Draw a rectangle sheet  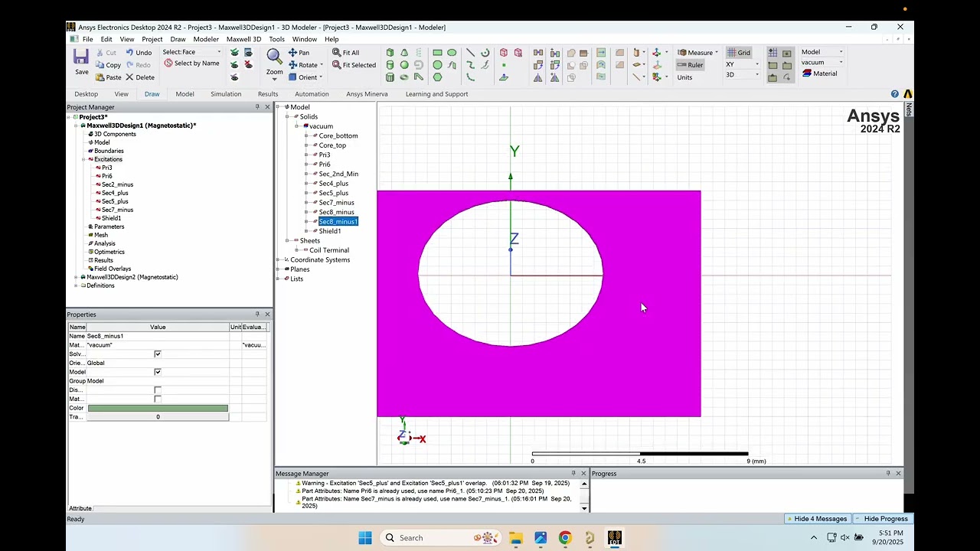click(437, 53)
